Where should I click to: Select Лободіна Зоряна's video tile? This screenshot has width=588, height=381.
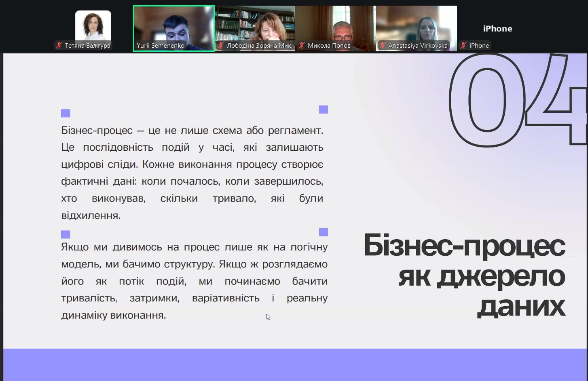(255, 24)
